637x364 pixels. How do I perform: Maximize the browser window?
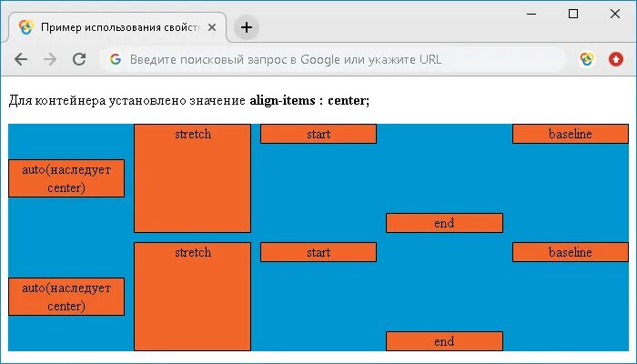pyautogui.click(x=572, y=14)
